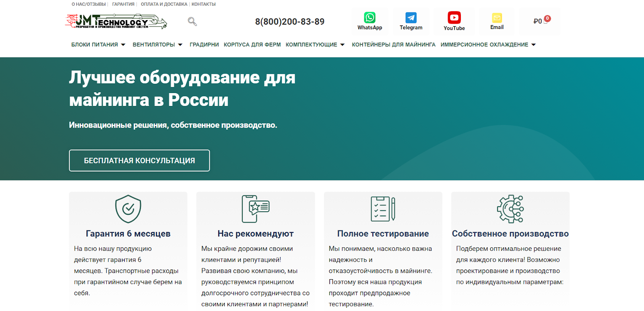Open the search magnifier icon
Screen dimensions: 644x311
(x=192, y=21)
